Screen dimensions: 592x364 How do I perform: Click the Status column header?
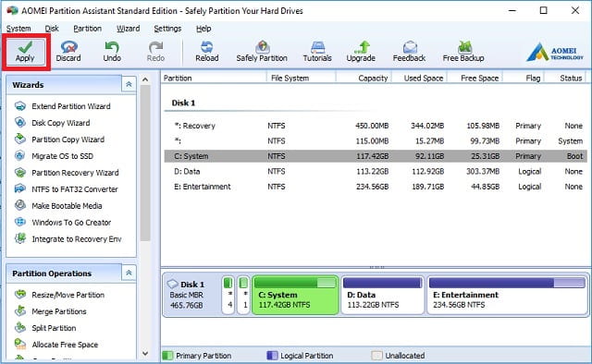565,79
